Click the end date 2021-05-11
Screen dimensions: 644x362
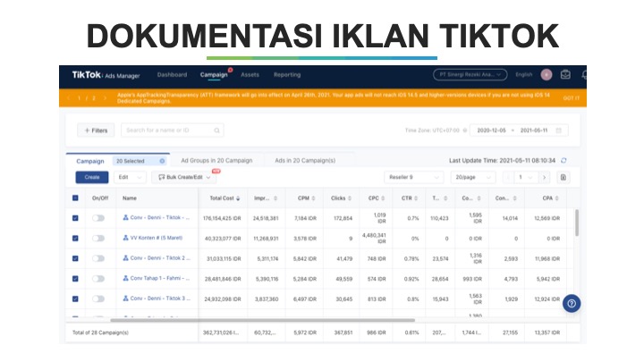coord(533,130)
